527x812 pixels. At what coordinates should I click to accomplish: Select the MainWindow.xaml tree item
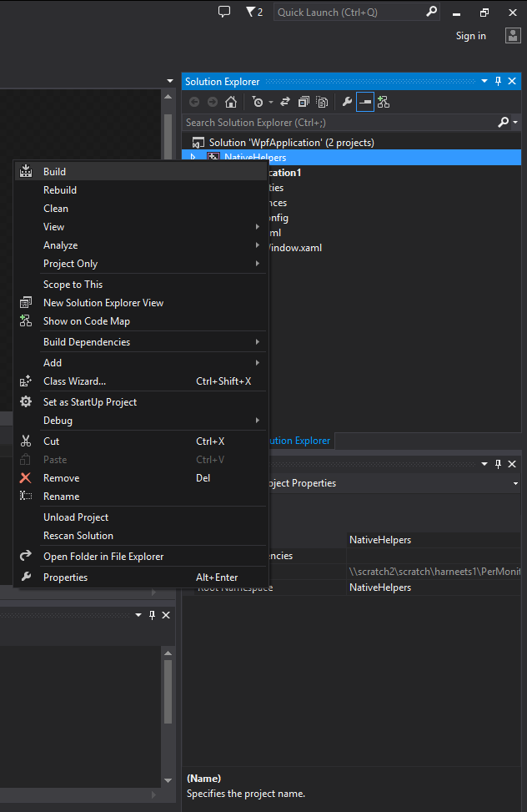point(294,248)
